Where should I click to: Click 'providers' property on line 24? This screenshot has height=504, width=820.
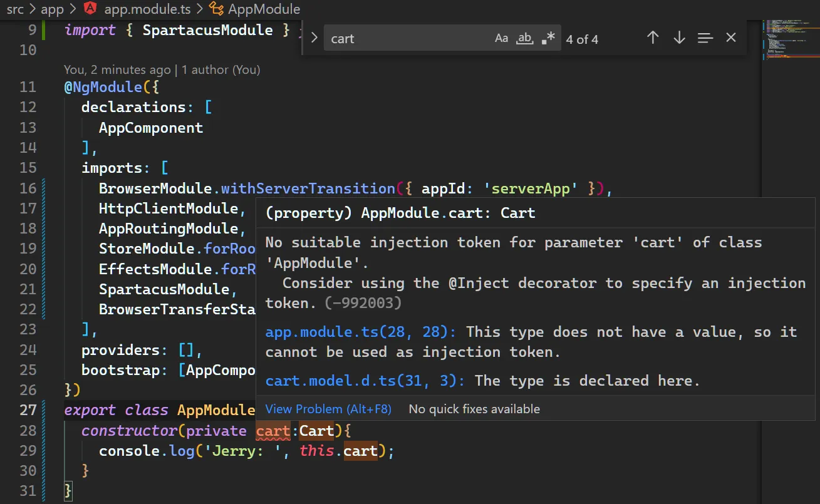[x=120, y=350]
